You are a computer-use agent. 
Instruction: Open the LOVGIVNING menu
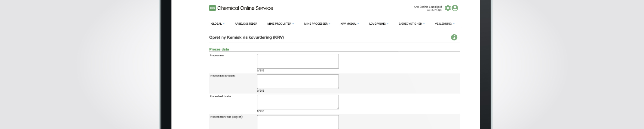[x=379, y=24]
